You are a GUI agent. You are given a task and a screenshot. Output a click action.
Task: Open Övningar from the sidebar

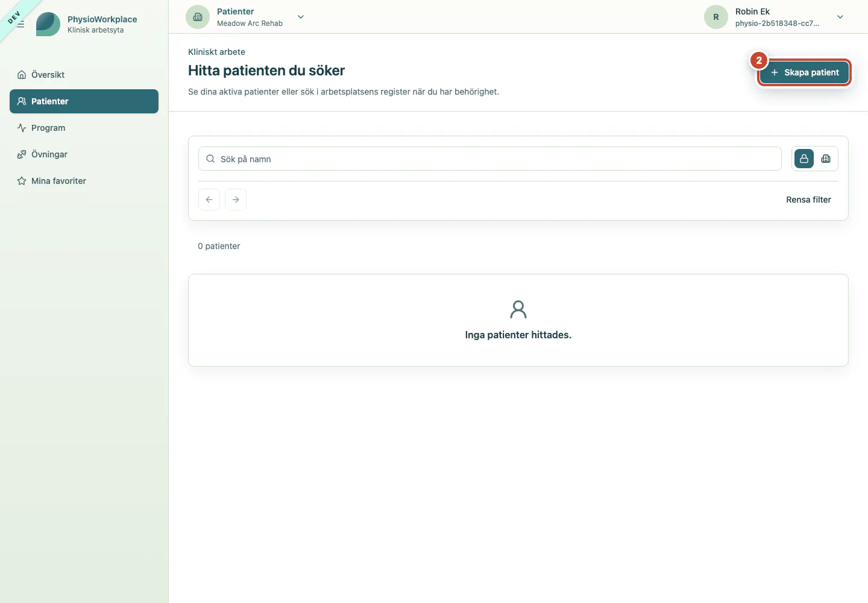tap(84, 154)
